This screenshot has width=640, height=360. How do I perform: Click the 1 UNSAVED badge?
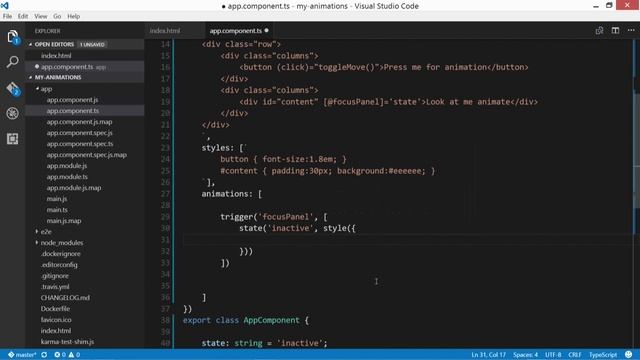pyautogui.click(x=92, y=44)
